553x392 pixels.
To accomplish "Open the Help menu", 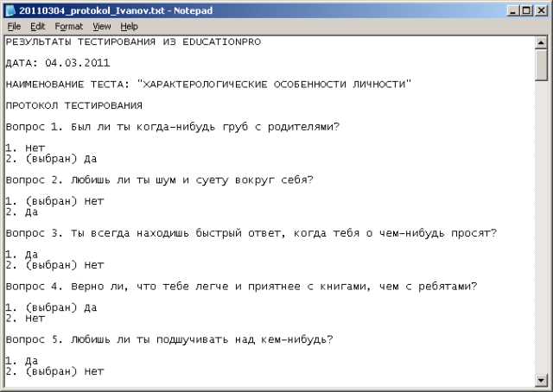I will [129, 27].
